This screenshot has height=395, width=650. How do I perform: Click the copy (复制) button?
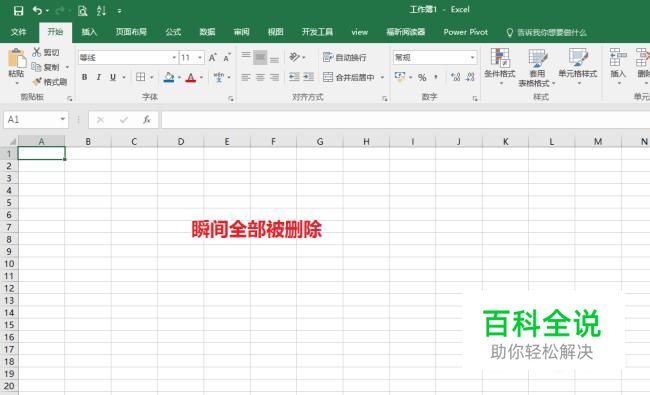pos(46,67)
